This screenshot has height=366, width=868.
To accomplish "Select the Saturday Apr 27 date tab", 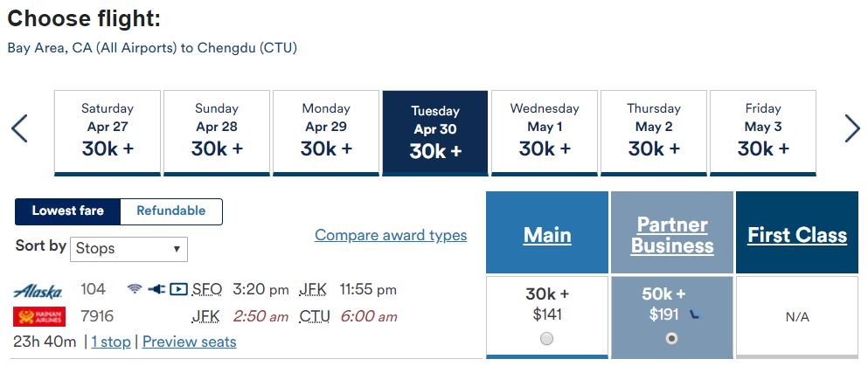I will 108,132.
